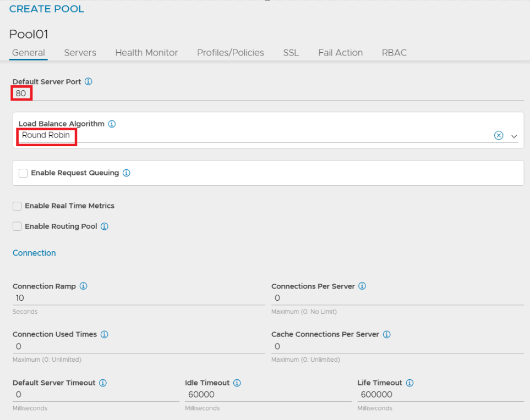Open the RBAC tab
530x420 pixels.
(x=394, y=53)
